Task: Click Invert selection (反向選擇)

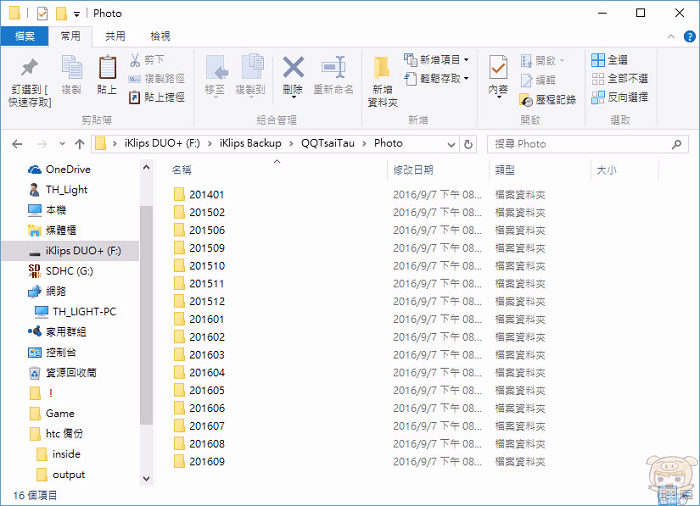Action: (620, 97)
